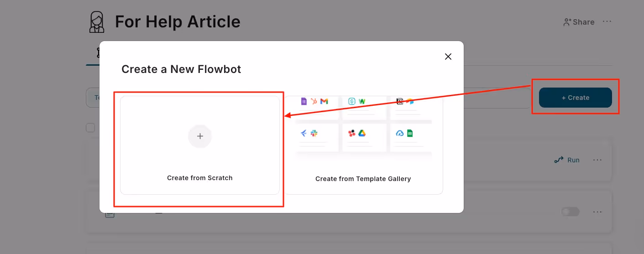
Task: Click the green W icon in the template preview
Action: [x=362, y=101]
